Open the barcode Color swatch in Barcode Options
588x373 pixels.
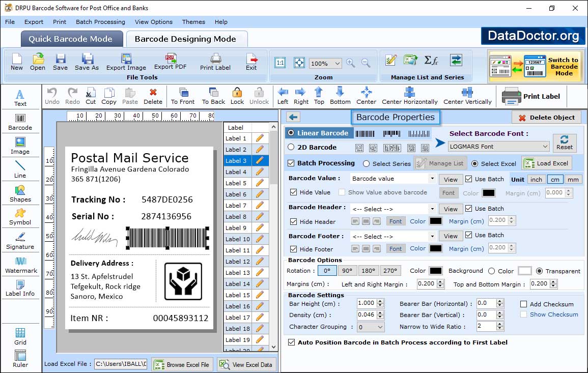point(435,271)
